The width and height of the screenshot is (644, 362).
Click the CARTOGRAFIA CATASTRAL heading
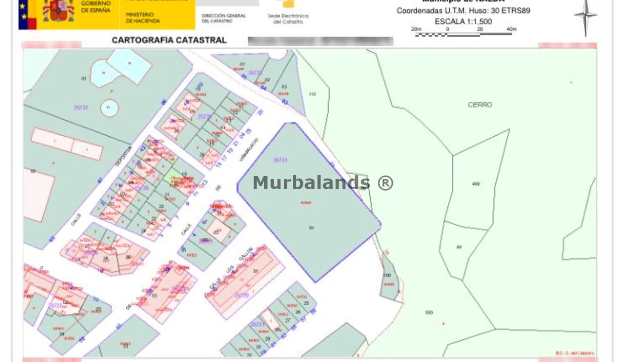pos(169,40)
